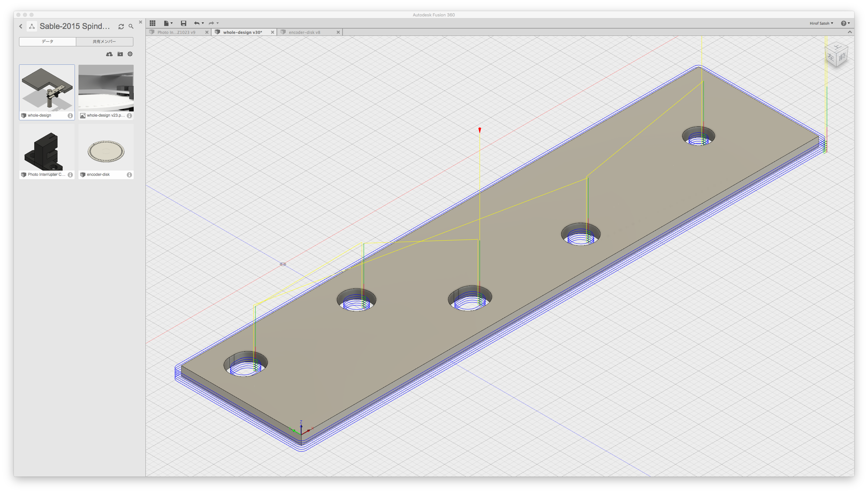
Task: Click the new folder icon
Action: (120, 54)
